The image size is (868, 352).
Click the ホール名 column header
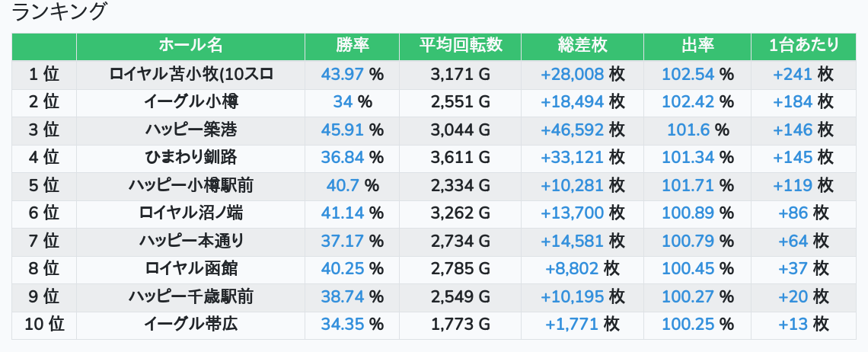[190, 46]
